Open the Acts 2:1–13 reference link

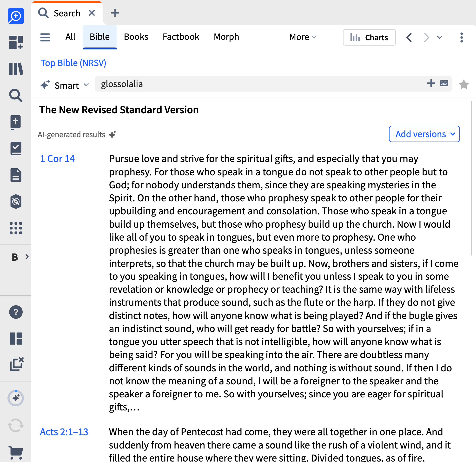click(64, 432)
